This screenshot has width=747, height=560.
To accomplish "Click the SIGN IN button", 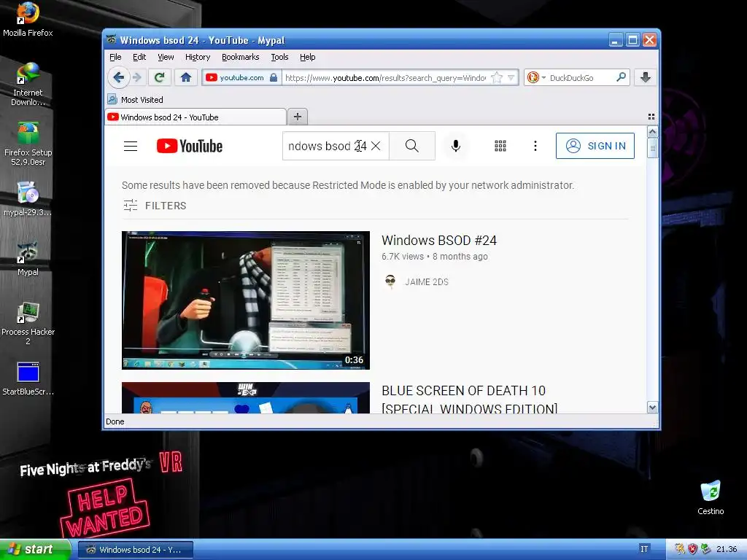I will click(x=595, y=146).
